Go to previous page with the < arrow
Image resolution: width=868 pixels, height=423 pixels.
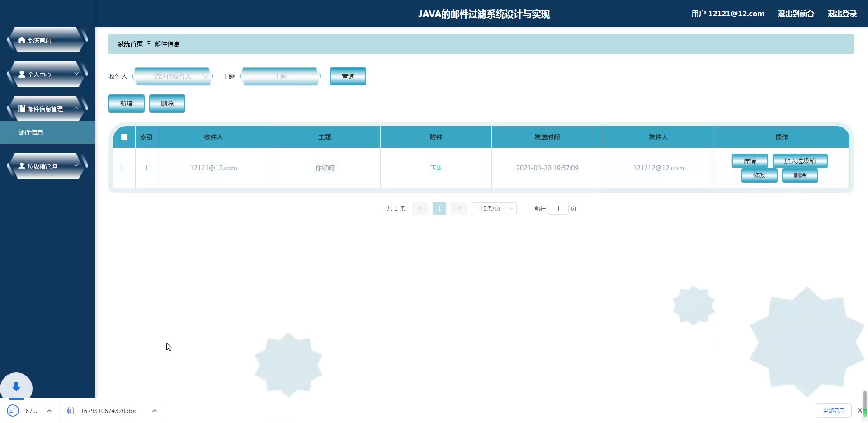tap(420, 208)
